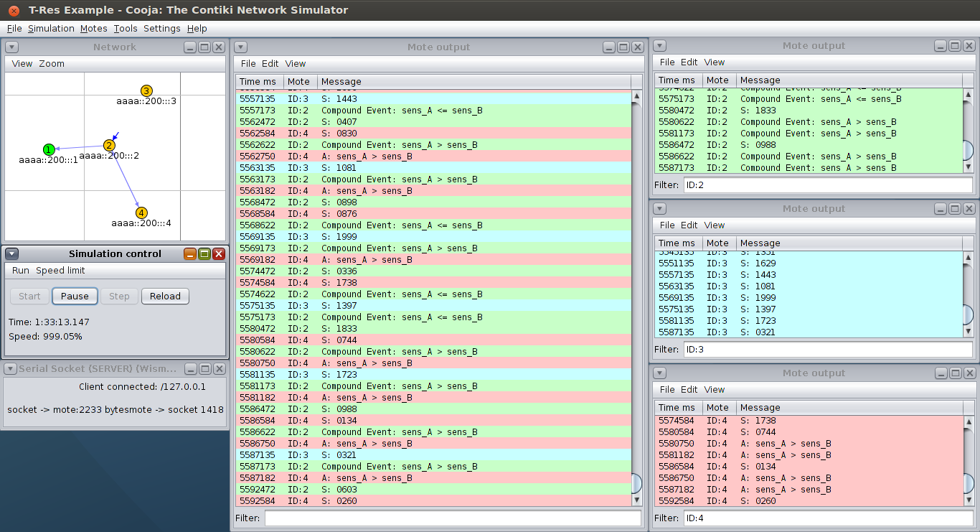Select row 5569135 S: 1999 in ID:3 output
980x532 pixels.
click(x=808, y=297)
